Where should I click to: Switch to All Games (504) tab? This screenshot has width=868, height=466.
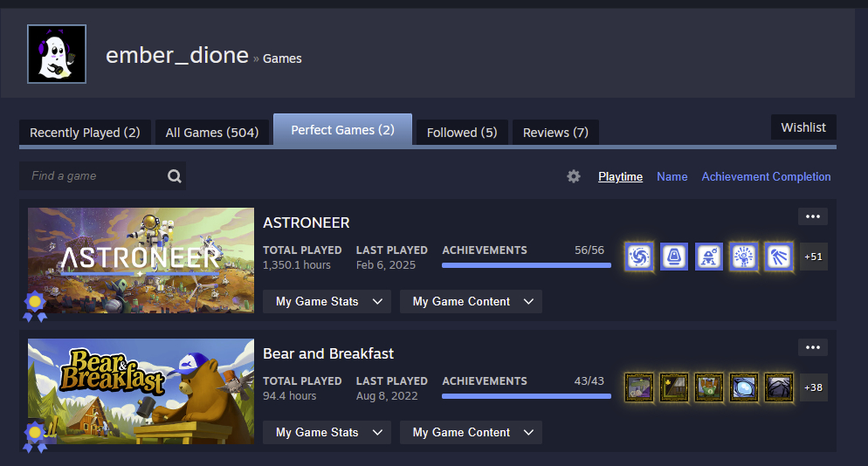click(x=212, y=133)
